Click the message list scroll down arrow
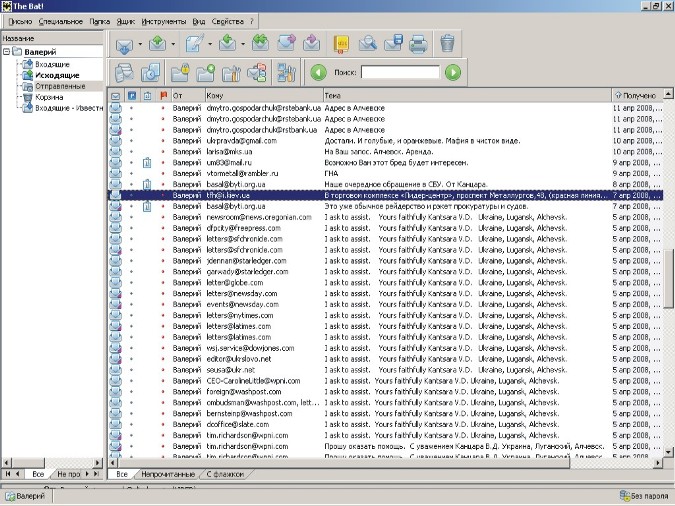The height and width of the screenshot is (506, 675). click(x=669, y=452)
